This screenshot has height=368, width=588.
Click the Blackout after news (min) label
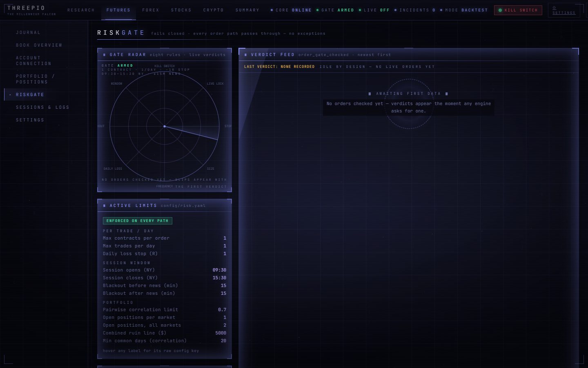pos(139,293)
